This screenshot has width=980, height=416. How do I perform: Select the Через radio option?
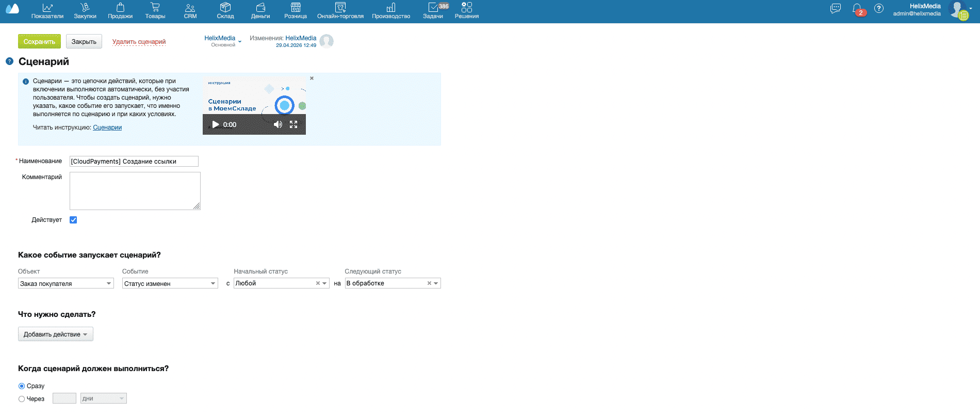pyautogui.click(x=22, y=399)
